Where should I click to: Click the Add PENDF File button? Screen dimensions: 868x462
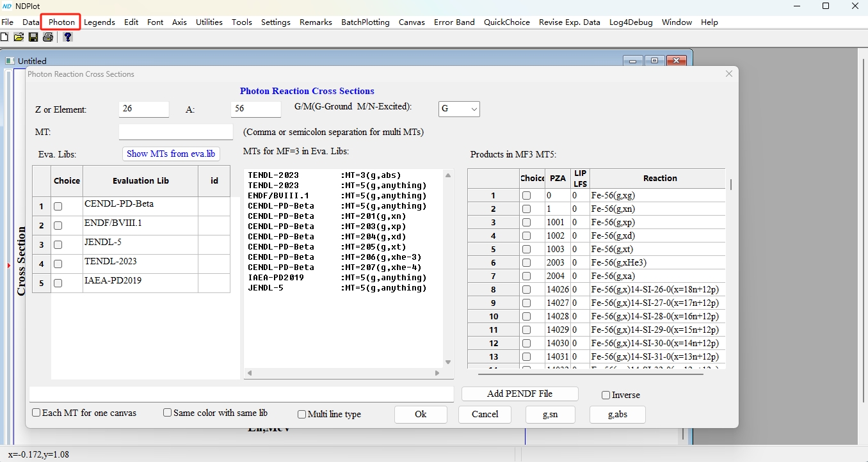point(520,394)
